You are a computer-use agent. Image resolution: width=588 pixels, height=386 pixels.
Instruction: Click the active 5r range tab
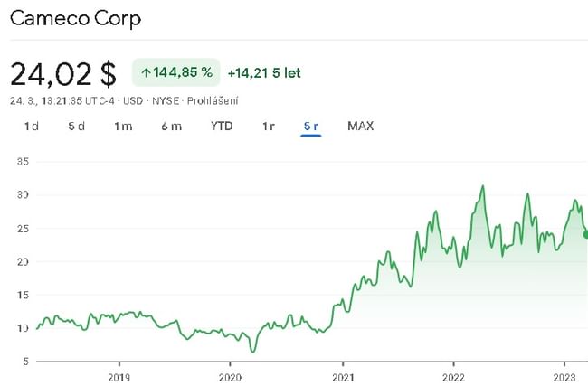(311, 126)
